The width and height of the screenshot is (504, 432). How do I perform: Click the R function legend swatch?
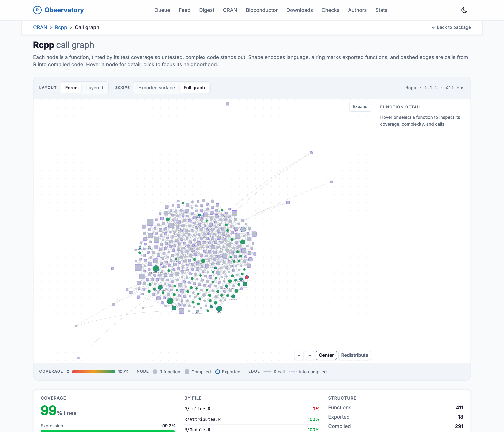[x=155, y=372]
